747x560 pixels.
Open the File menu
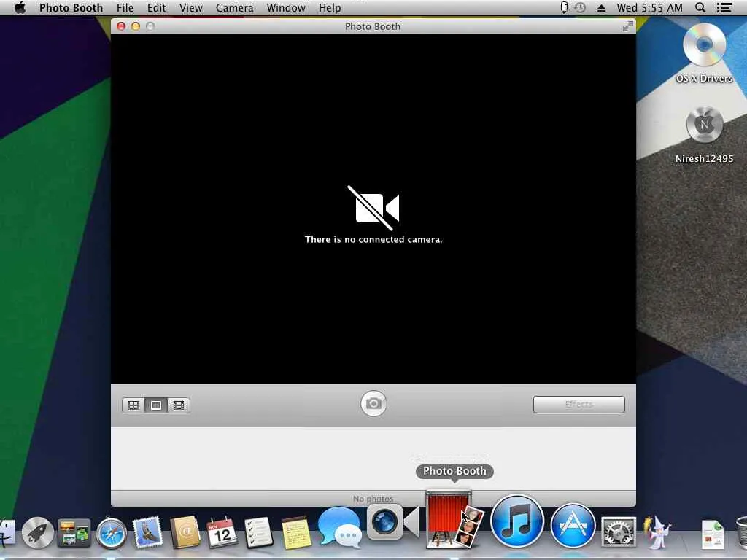125,7
